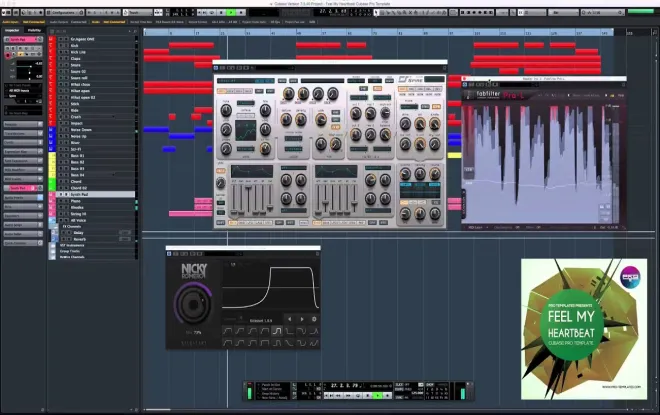
Task: Select the Gr.Agane ONE track
Action: tap(82, 39)
